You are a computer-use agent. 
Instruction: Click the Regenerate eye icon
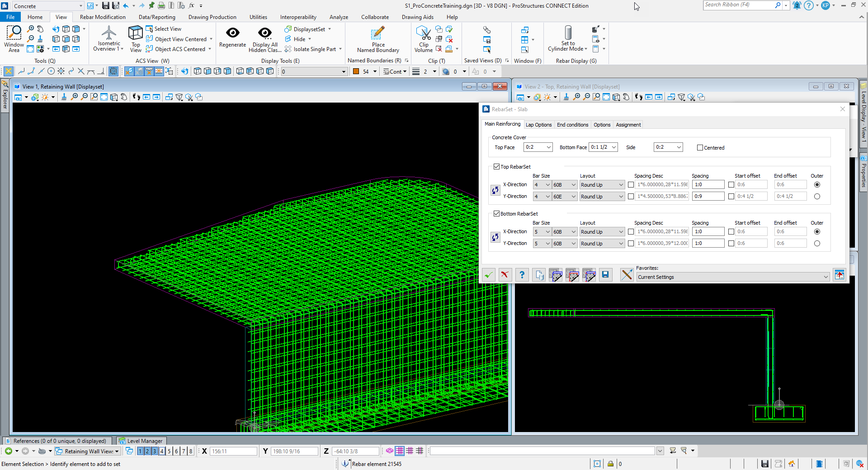click(x=232, y=33)
